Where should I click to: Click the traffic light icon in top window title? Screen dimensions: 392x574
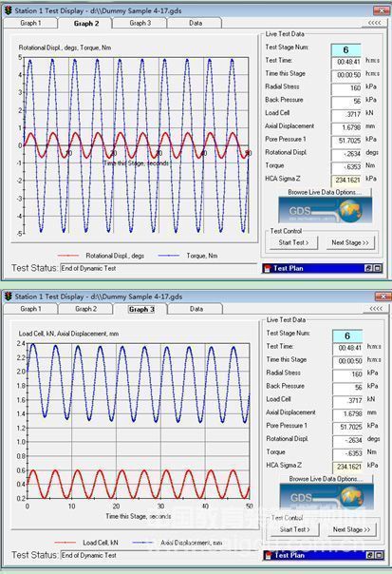coord(9,10)
